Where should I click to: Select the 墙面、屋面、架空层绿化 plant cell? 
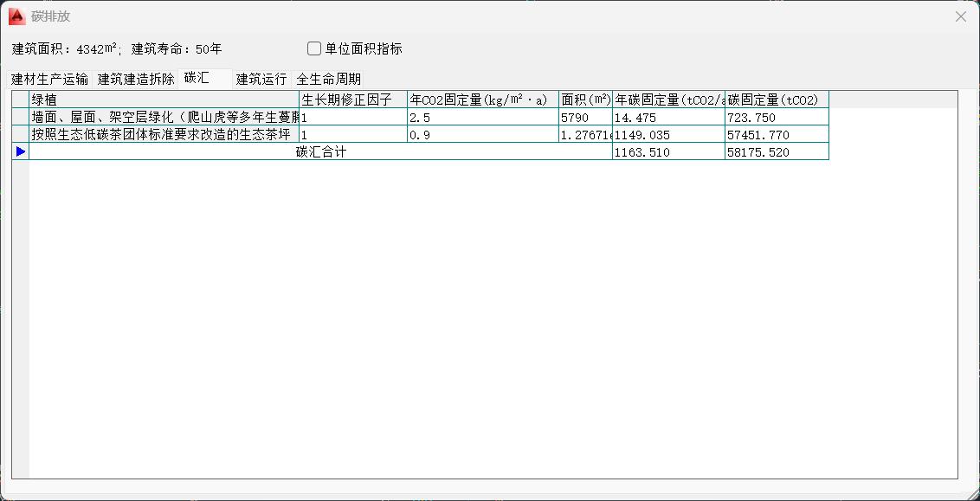164,117
